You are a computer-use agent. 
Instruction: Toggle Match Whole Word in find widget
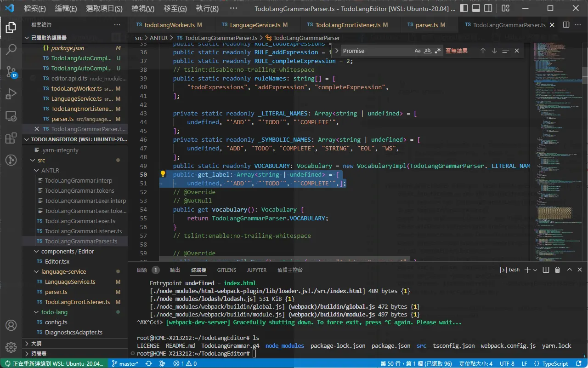(x=428, y=51)
